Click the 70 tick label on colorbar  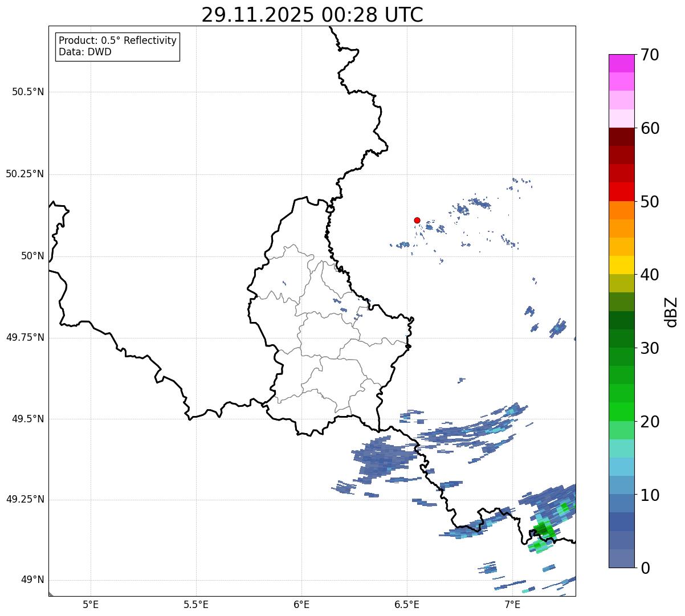650,55
